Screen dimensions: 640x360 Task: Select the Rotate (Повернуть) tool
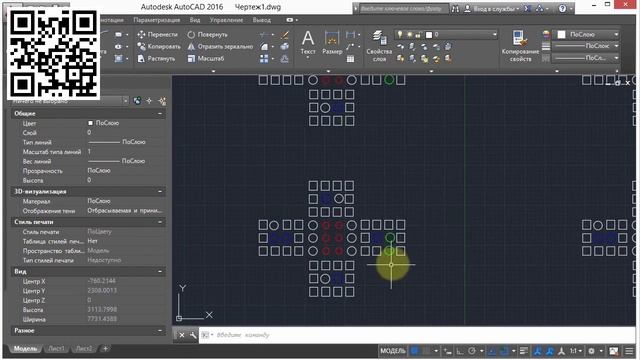207,35
